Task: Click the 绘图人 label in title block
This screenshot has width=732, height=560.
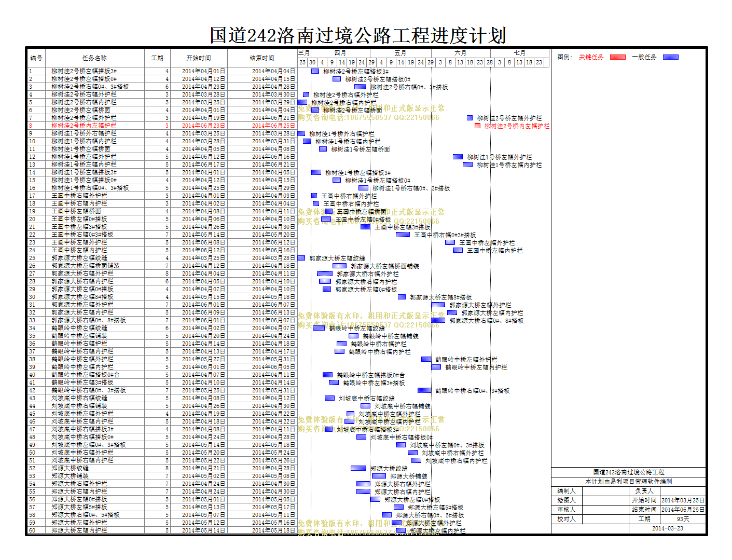Action: pos(567,500)
